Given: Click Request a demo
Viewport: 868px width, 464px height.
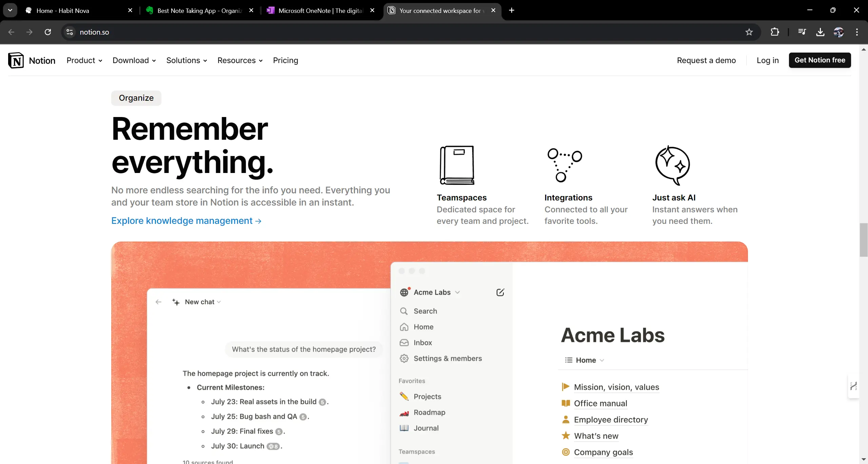Looking at the screenshot, I should tap(706, 60).
